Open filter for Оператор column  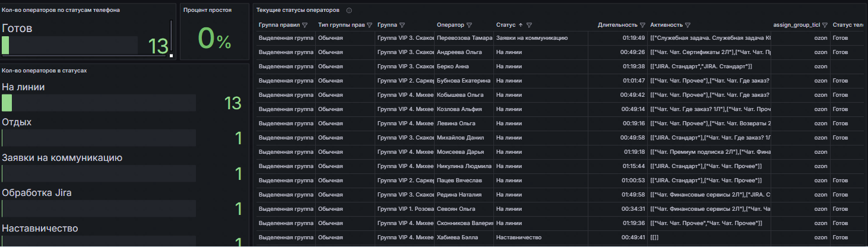470,26
